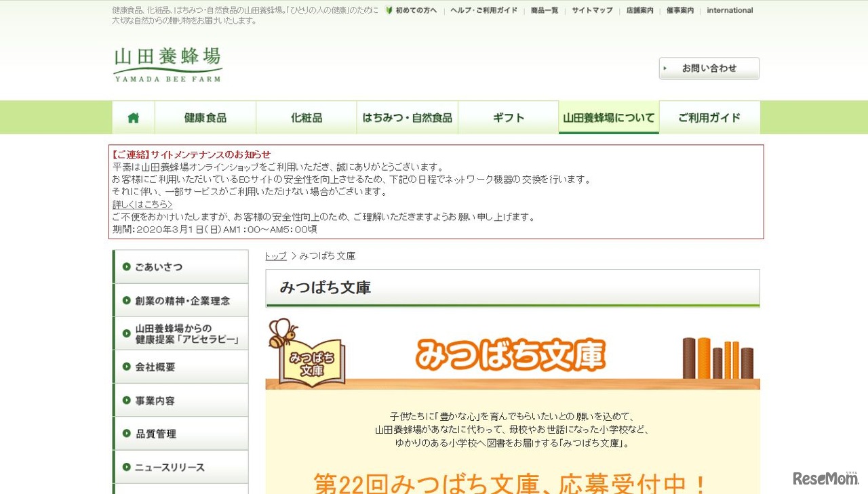Click the bee and book みつばち文庫 icon
This screenshot has width=868, height=494.
point(307,352)
